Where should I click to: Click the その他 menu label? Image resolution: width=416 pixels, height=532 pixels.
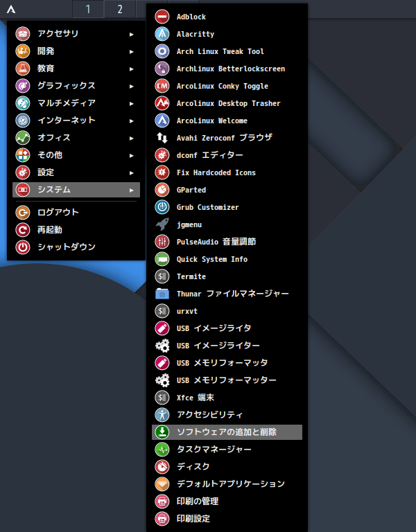pos(50,154)
